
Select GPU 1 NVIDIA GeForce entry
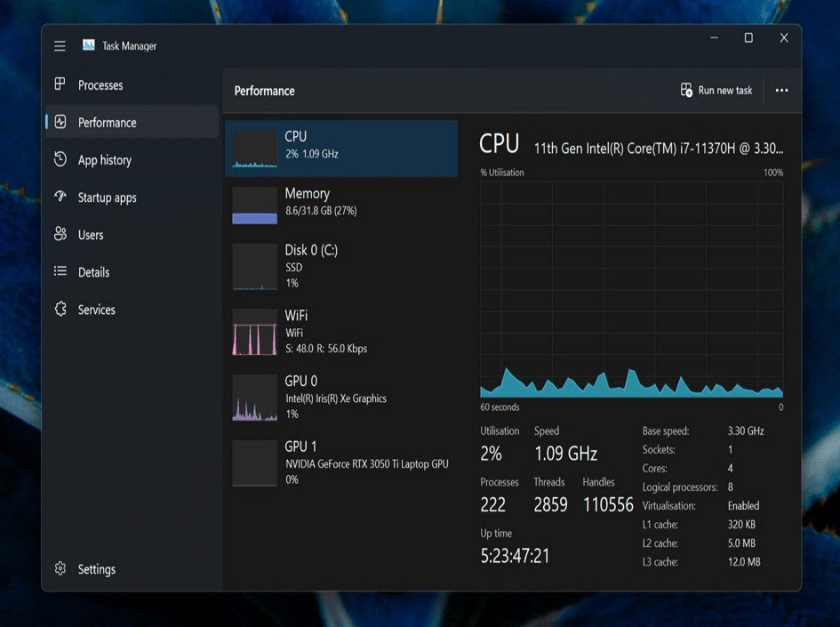point(340,462)
